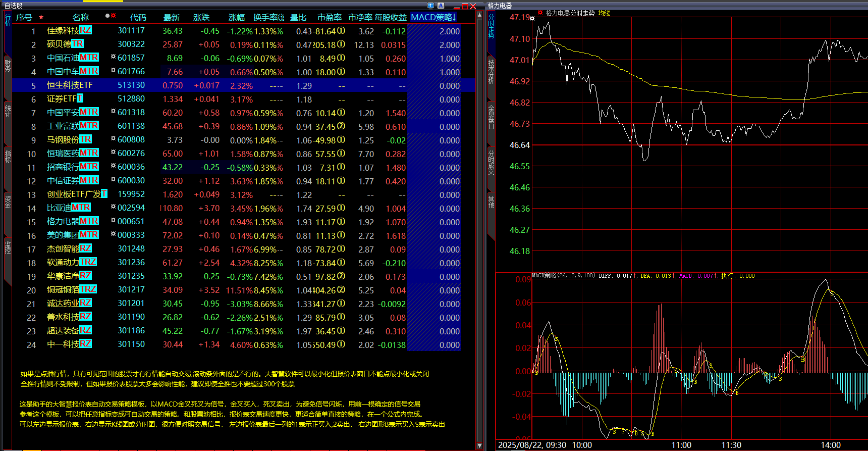Click the red star icon beside 序号 header

click(x=41, y=17)
